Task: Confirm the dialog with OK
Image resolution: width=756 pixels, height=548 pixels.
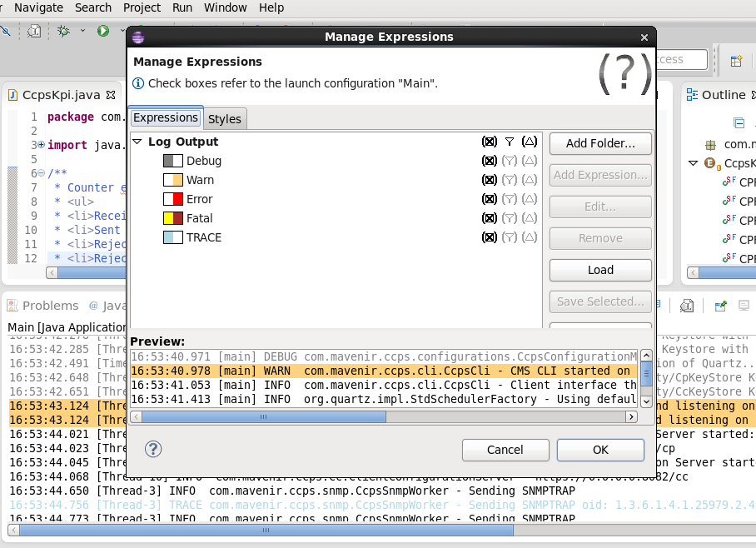Action: pos(601,450)
